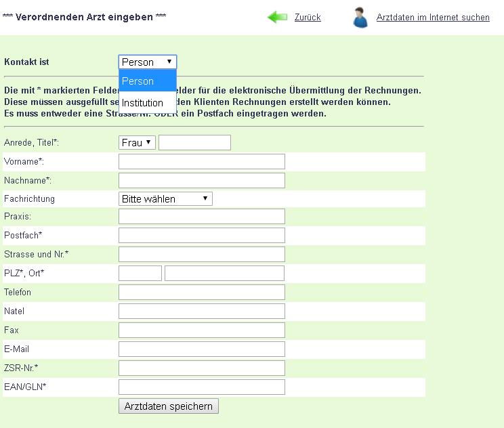Open the Zurück link
Image resolution: width=504 pixels, height=428 pixels.
pyautogui.click(x=308, y=18)
